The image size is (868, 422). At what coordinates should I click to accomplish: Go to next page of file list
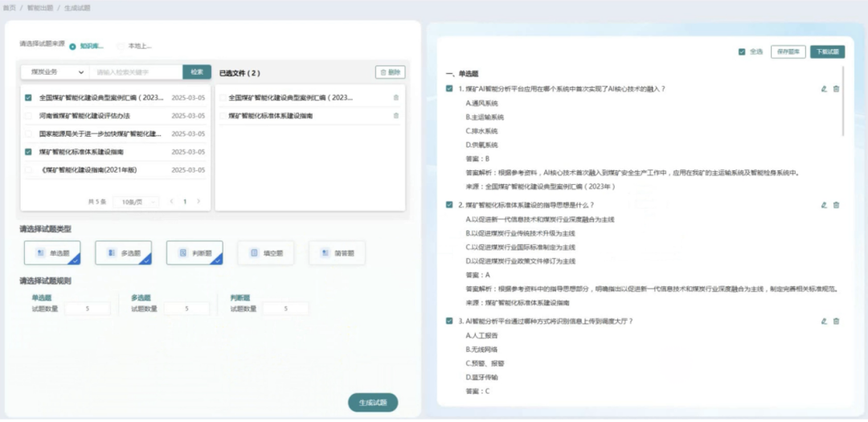tap(199, 202)
